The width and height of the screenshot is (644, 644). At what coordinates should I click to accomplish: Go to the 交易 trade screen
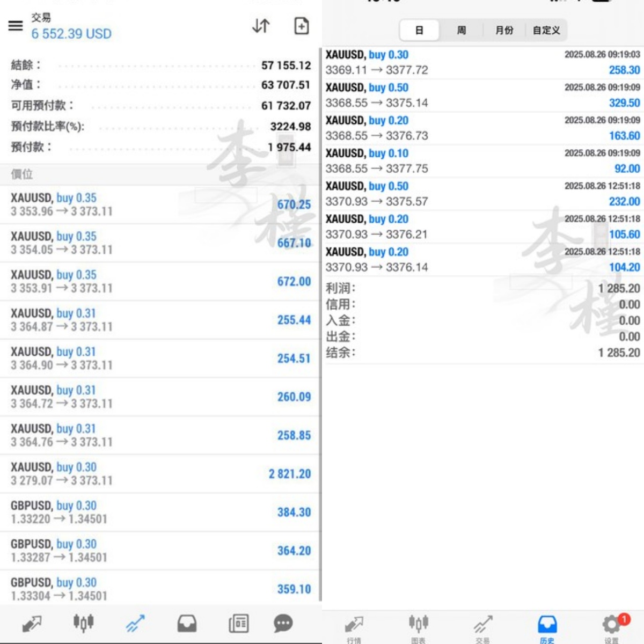click(482, 625)
